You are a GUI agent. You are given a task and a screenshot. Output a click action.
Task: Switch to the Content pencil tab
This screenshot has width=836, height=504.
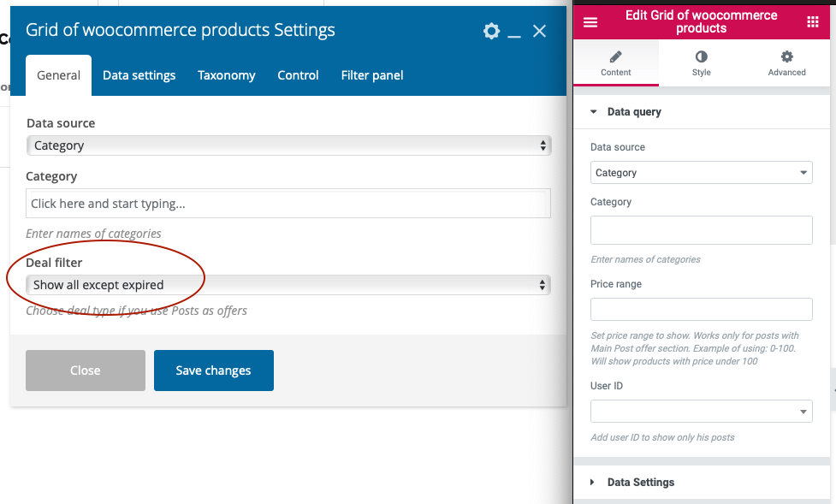(615, 63)
